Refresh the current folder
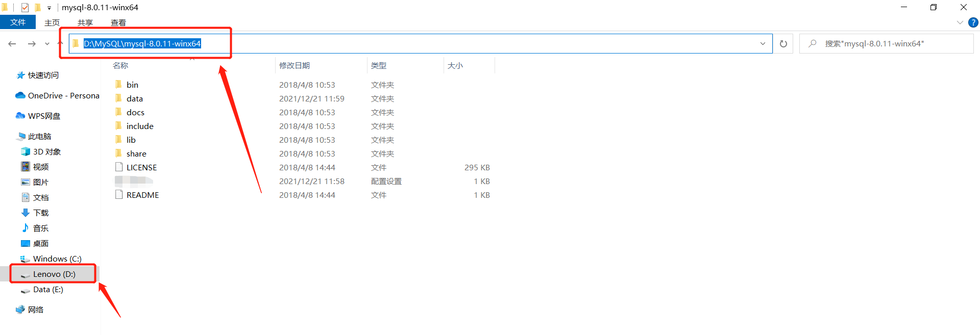This screenshot has height=335, width=980. [x=783, y=44]
